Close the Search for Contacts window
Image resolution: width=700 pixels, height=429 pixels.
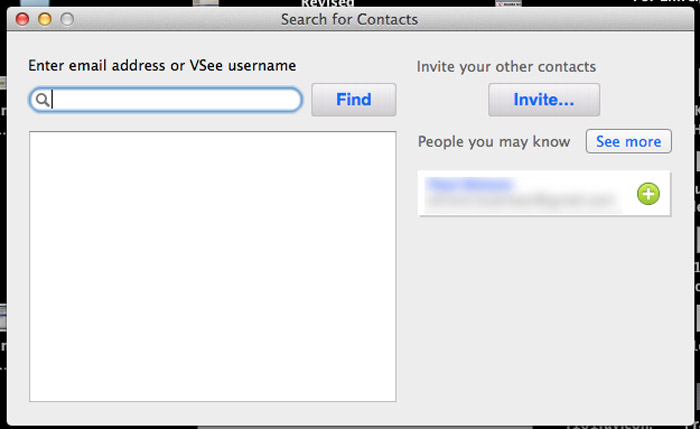pyautogui.click(x=22, y=19)
